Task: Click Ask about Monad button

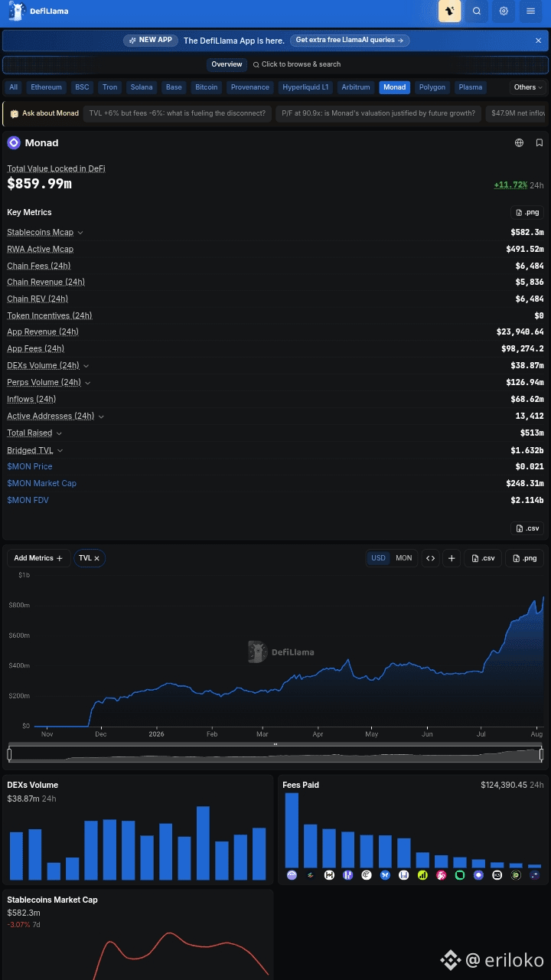Action: (44, 113)
